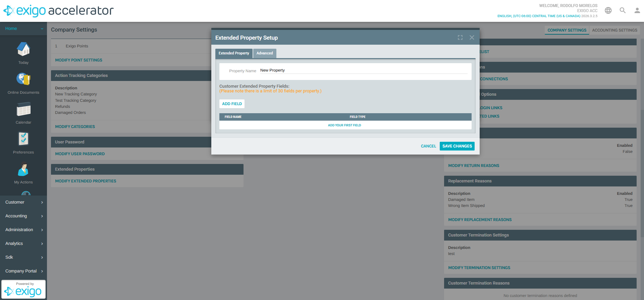Close the Extended Property Setup dialog

tap(472, 38)
